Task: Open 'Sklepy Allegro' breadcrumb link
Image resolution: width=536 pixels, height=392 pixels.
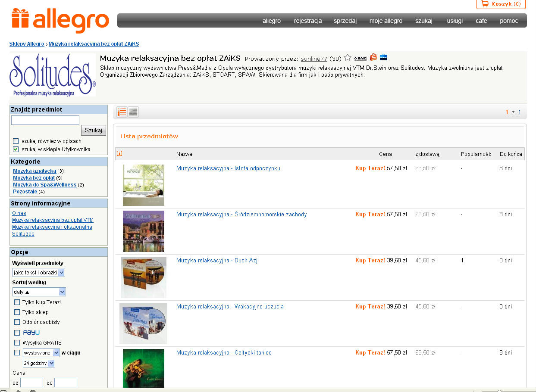Action: (x=27, y=44)
